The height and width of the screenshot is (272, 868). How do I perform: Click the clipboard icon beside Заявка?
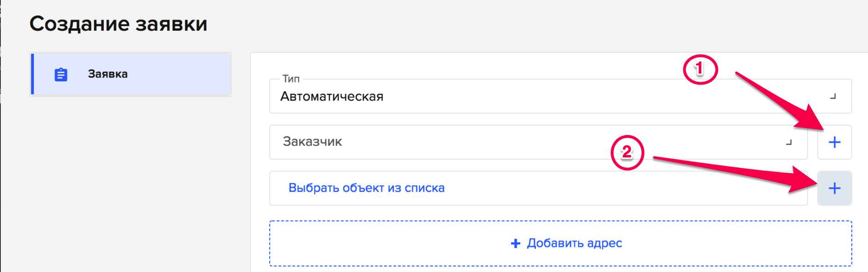(61, 74)
